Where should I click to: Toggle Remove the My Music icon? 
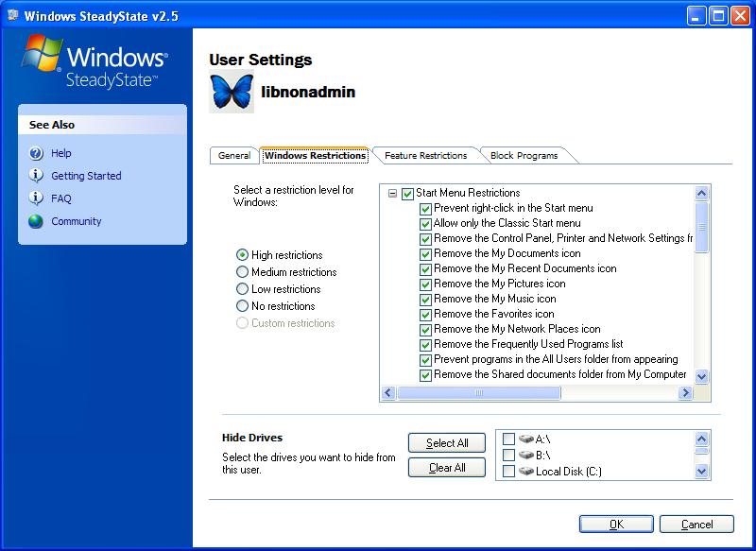(425, 300)
